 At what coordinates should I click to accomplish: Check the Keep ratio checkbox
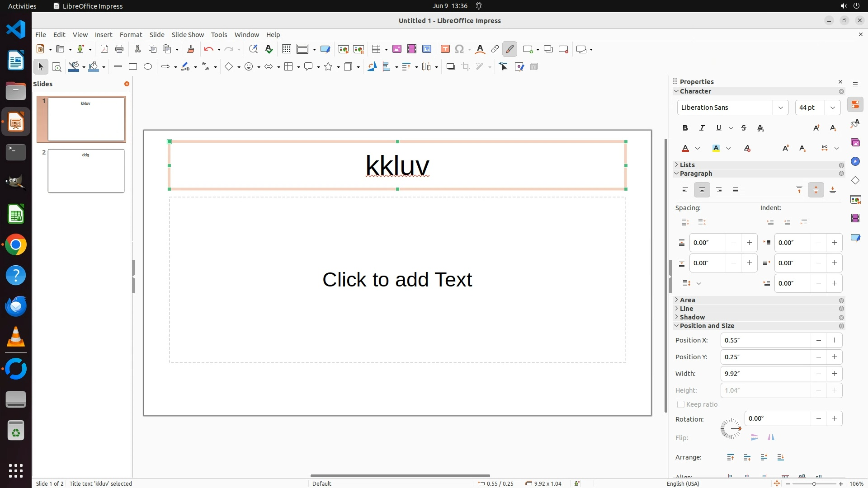[x=681, y=404]
